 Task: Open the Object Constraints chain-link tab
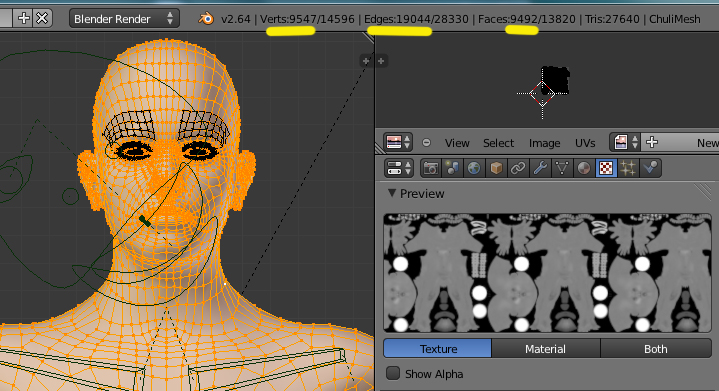click(518, 168)
